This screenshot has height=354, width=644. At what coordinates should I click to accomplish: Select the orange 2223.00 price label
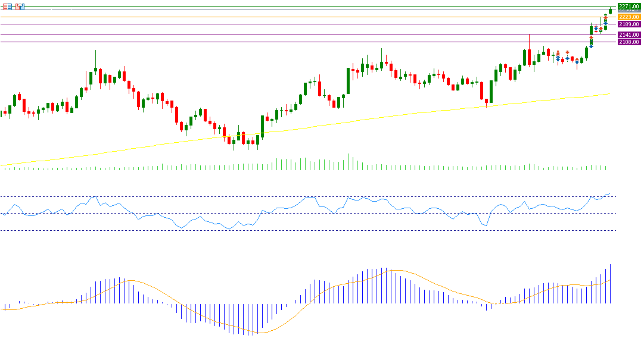(629, 17)
